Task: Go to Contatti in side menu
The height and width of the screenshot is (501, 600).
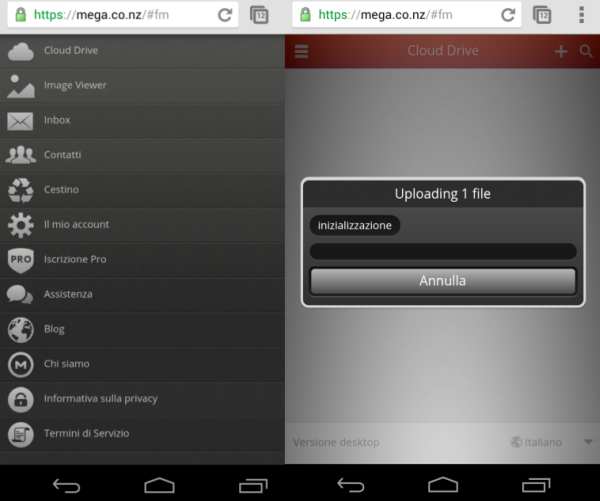Action: 142,156
